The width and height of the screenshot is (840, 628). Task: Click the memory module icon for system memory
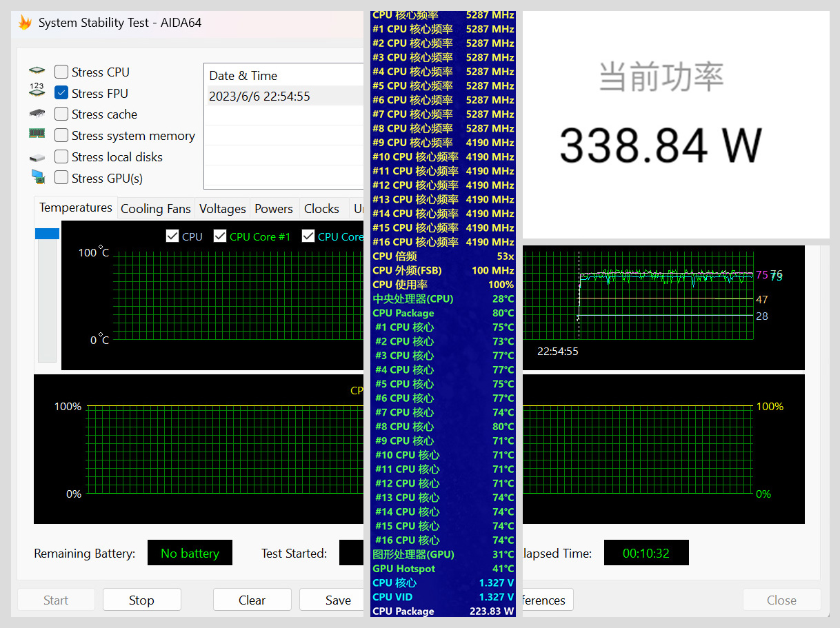tap(37, 133)
